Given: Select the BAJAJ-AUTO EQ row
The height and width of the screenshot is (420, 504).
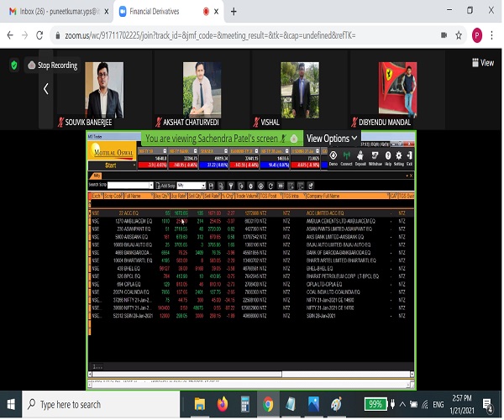Looking at the screenshot, I should [x=251, y=244].
